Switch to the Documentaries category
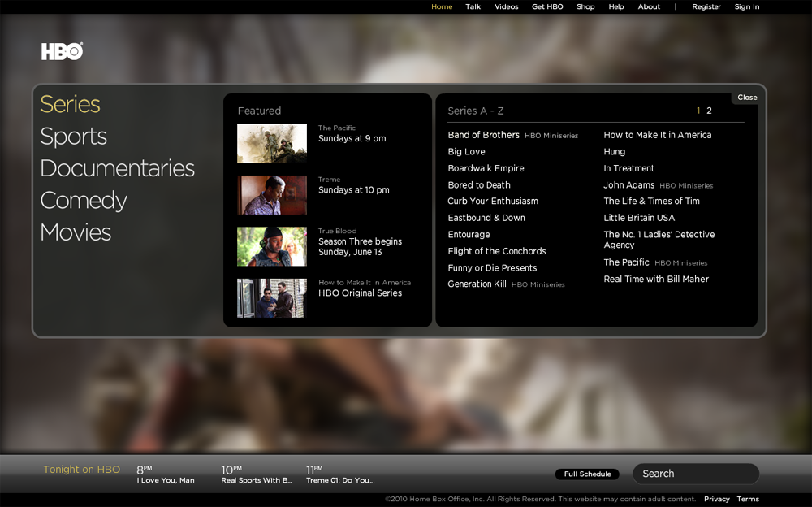The height and width of the screenshot is (507, 812). pyautogui.click(x=118, y=168)
